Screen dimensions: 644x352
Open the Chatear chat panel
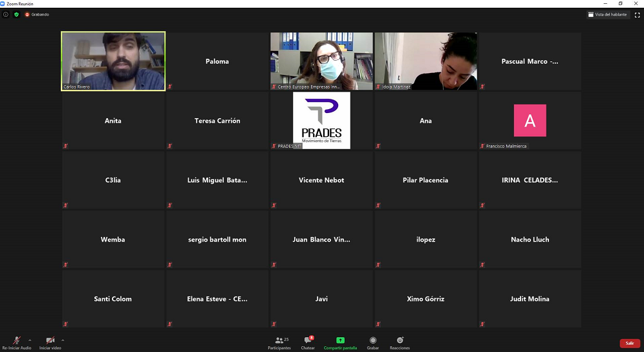[308, 340]
